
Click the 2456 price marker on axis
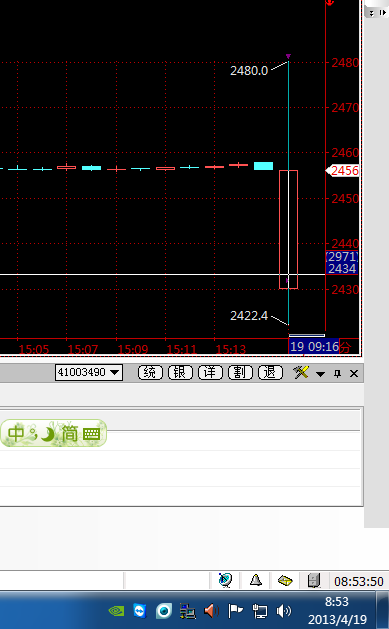tap(342, 170)
